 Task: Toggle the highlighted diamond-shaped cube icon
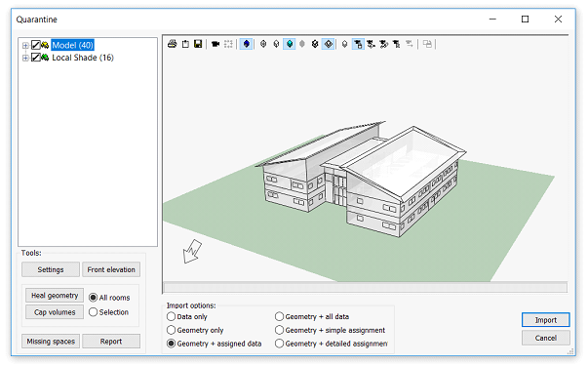click(x=329, y=44)
